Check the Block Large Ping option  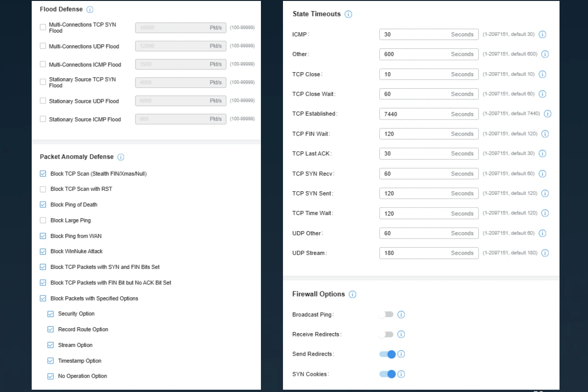tap(43, 221)
